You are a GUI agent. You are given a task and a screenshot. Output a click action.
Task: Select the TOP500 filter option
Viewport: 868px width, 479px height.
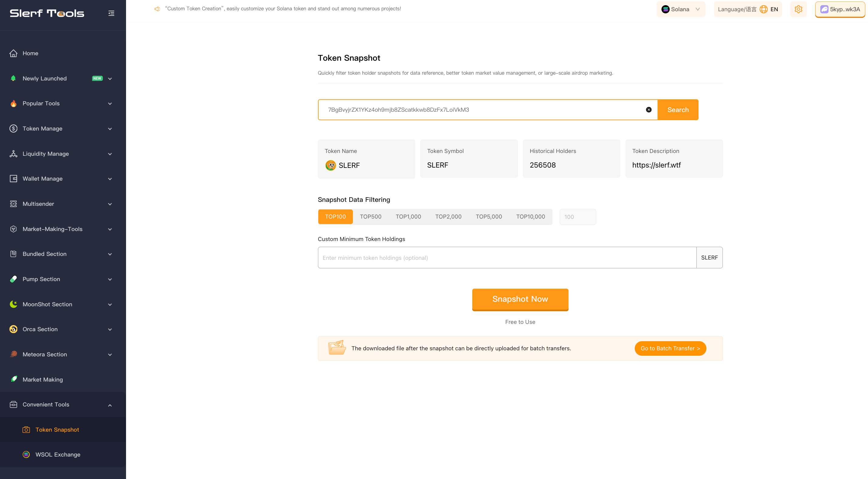pyautogui.click(x=370, y=217)
